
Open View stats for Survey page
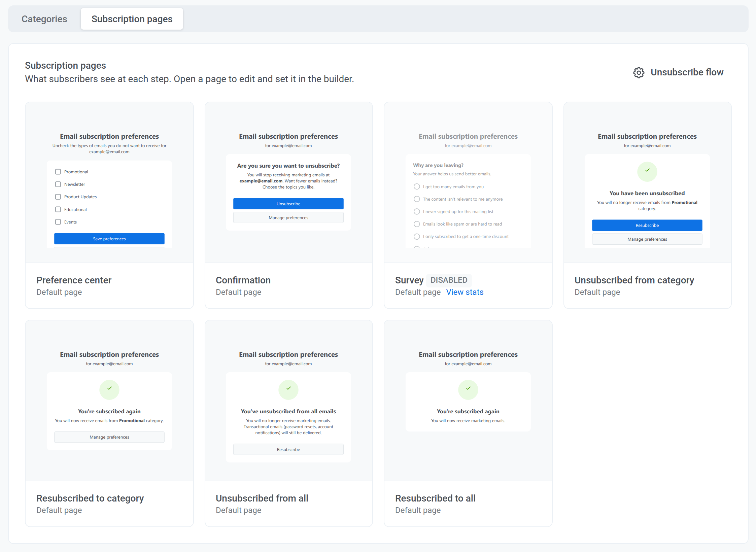465,292
